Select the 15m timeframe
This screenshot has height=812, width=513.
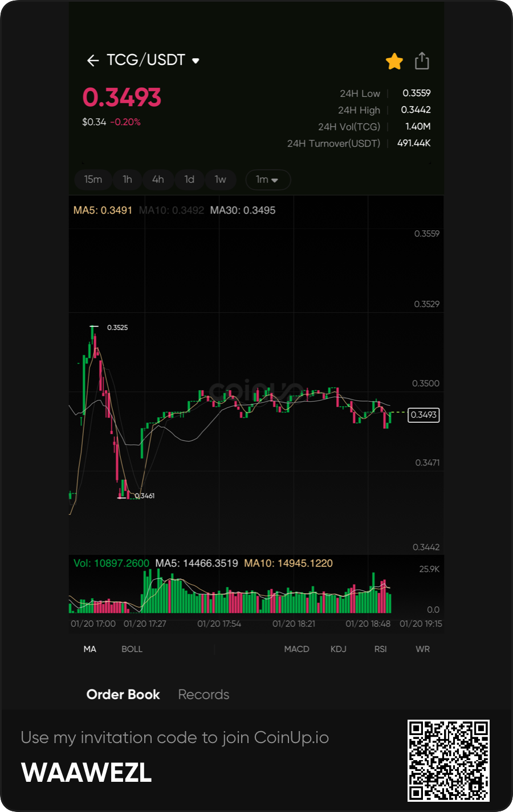click(93, 179)
